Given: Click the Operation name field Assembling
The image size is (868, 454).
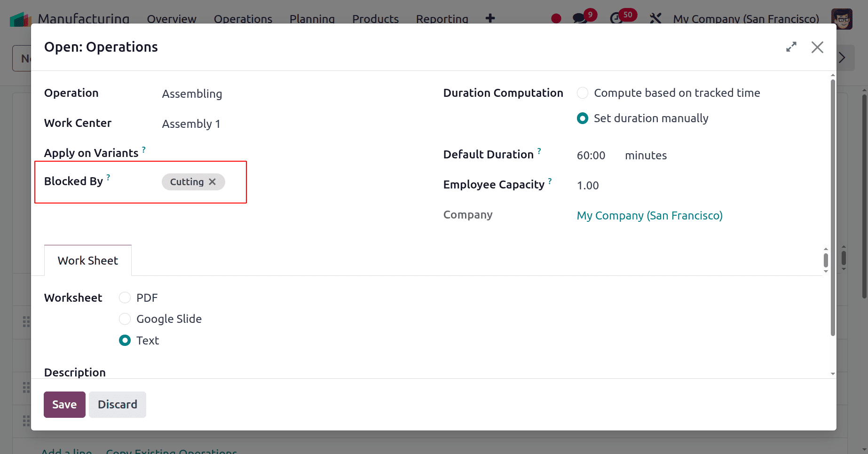Looking at the screenshot, I should coord(192,94).
